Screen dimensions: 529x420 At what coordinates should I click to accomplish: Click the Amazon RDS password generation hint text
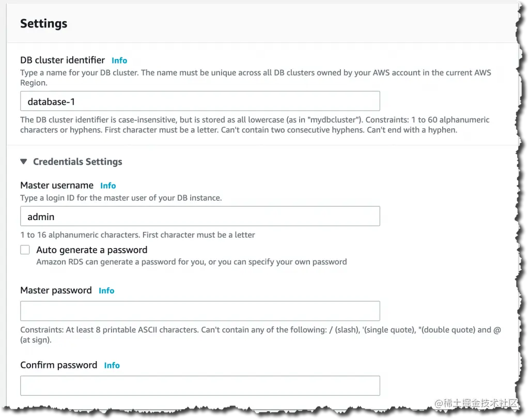[191, 262]
